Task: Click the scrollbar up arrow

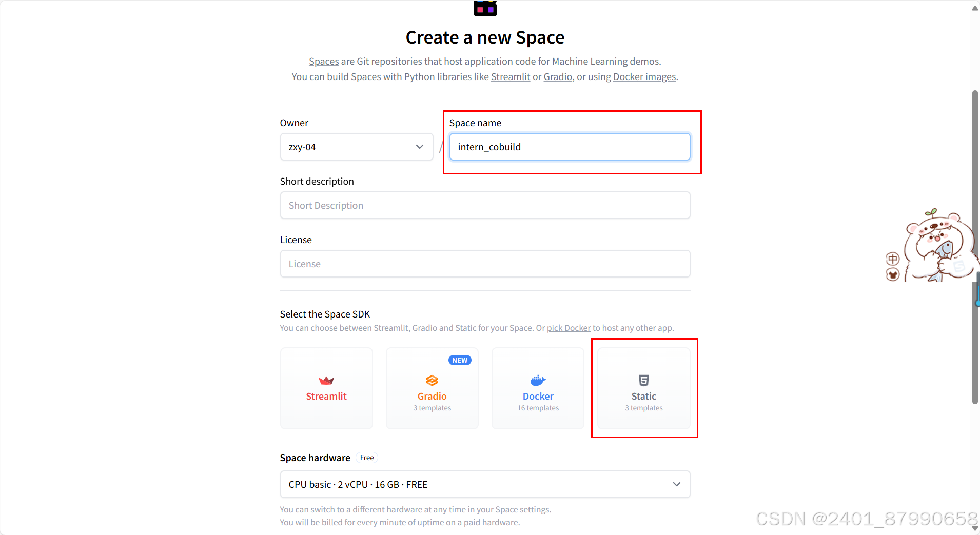Action: pyautogui.click(x=975, y=8)
